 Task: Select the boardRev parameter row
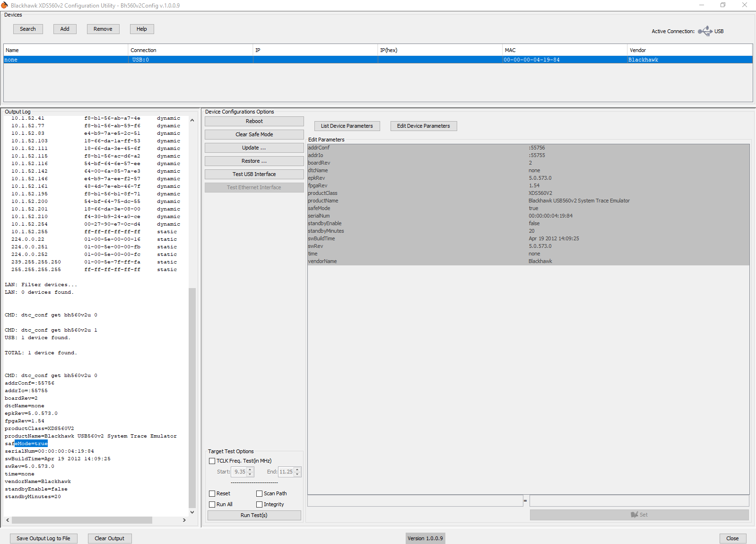coord(529,163)
